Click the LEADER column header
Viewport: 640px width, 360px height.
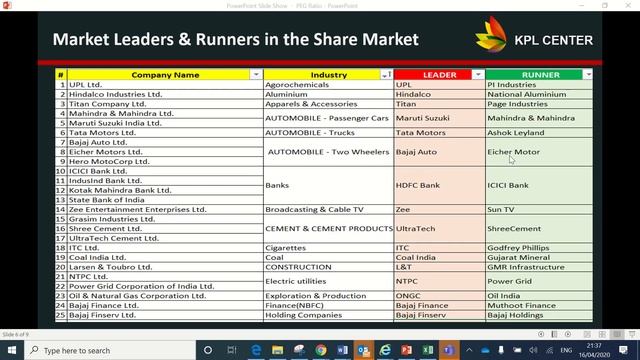[x=440, y=75]
